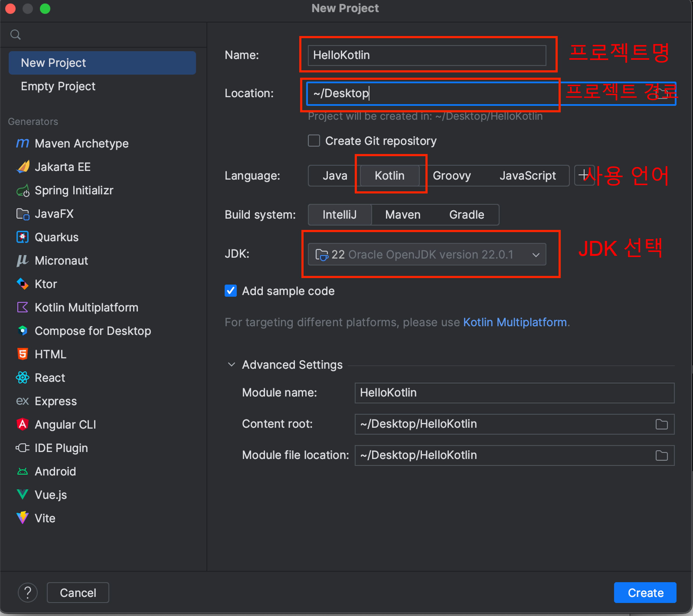Select the Ktor generator icon
The height and width of the screenshot is (616, 693).
click(22, 284)
